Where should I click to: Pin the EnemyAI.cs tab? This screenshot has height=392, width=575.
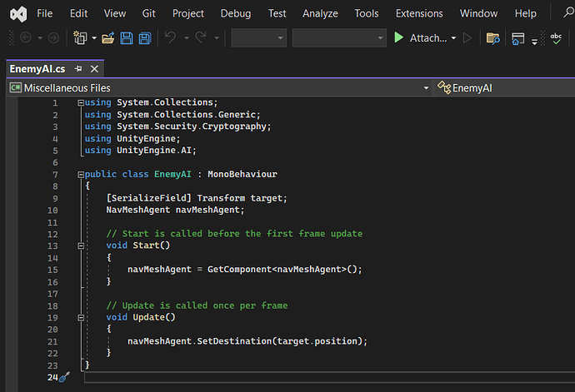tap(78, 68)
